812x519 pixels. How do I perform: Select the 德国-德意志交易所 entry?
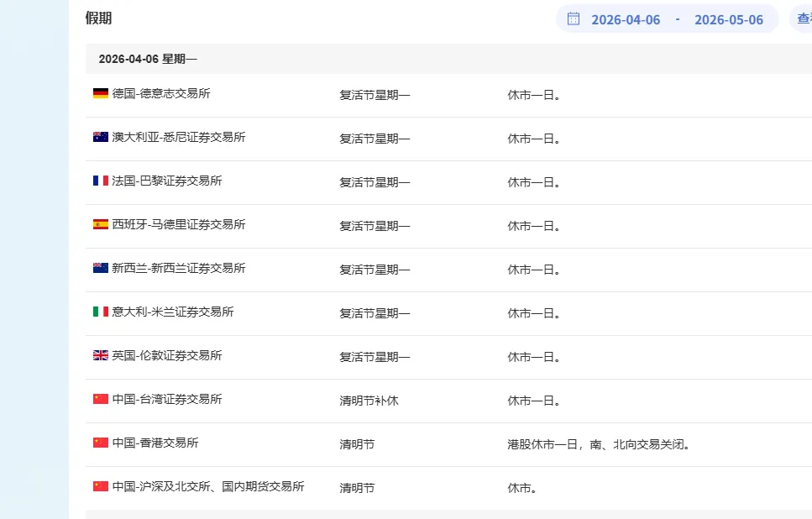[160, 94]
